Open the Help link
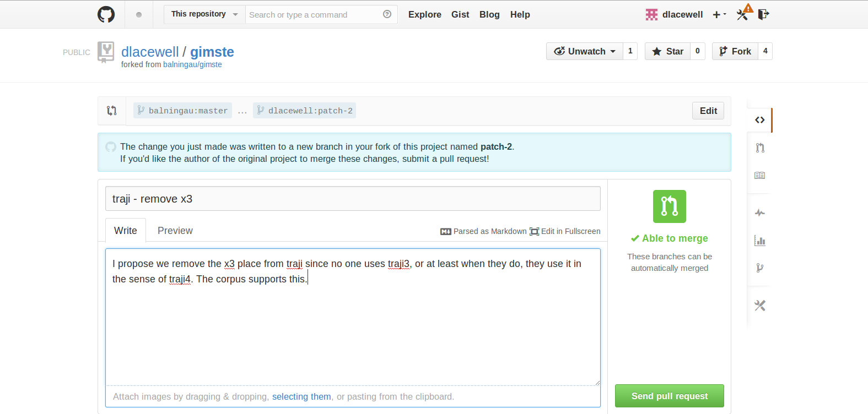This screenshot has width=868, height=414. point(520,15)
